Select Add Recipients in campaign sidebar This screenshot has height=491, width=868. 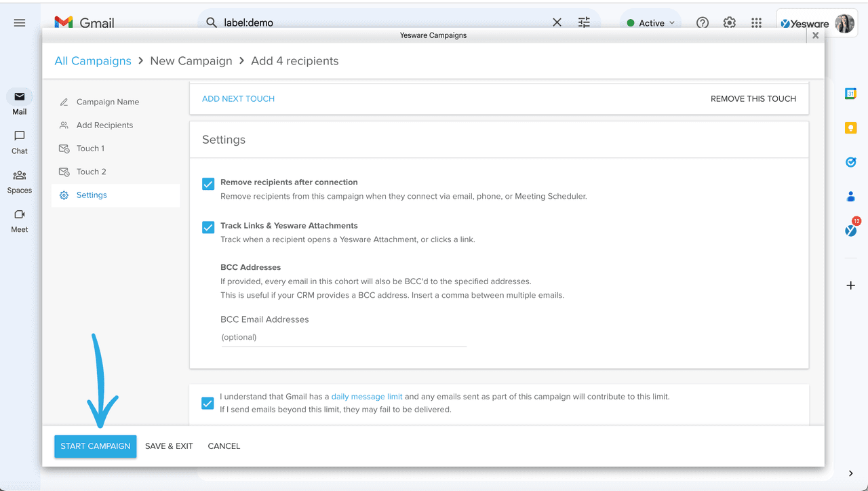coord(104,125)
